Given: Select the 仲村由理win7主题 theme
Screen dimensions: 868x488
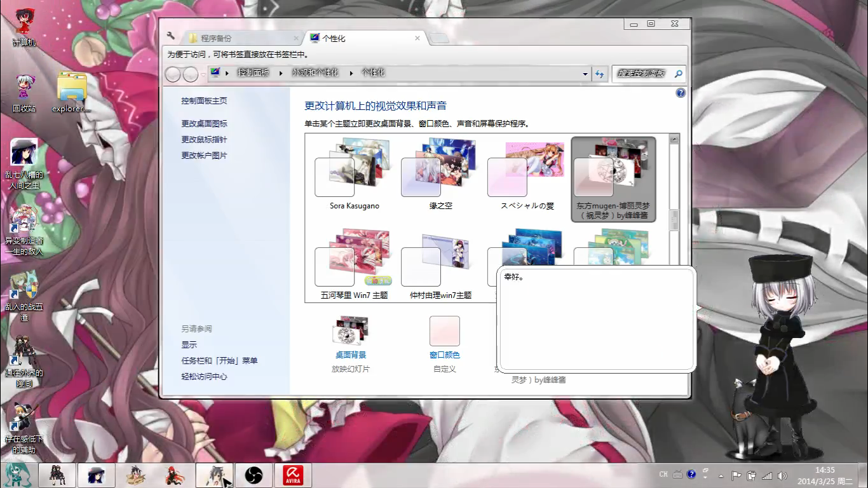Looking at the screenshot, I should pyautogui.click(x=440, y=264).
